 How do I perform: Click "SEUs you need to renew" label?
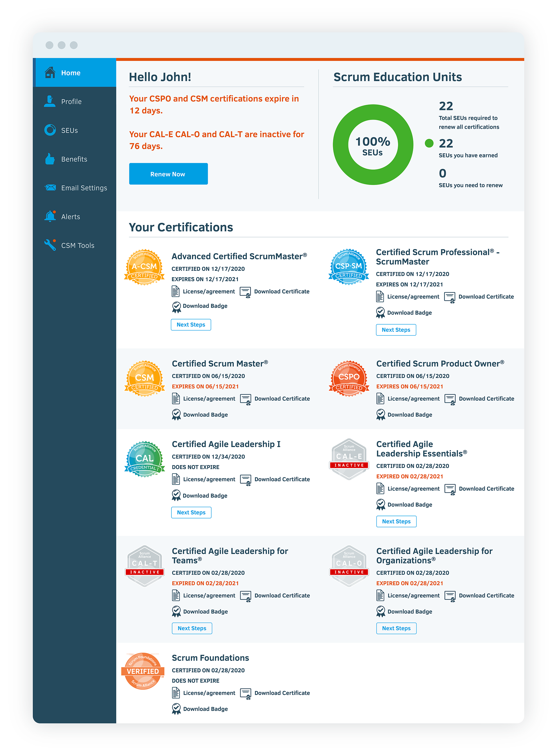(x=470, y=185)
